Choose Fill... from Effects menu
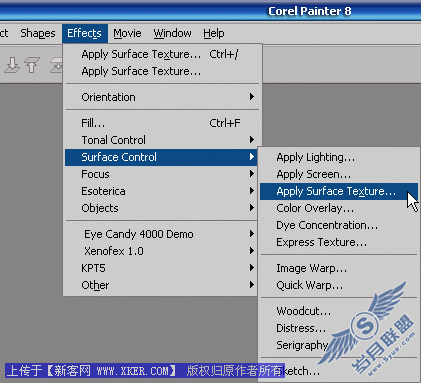The width and height of the screenshot is (421, 383). [161, 123]
